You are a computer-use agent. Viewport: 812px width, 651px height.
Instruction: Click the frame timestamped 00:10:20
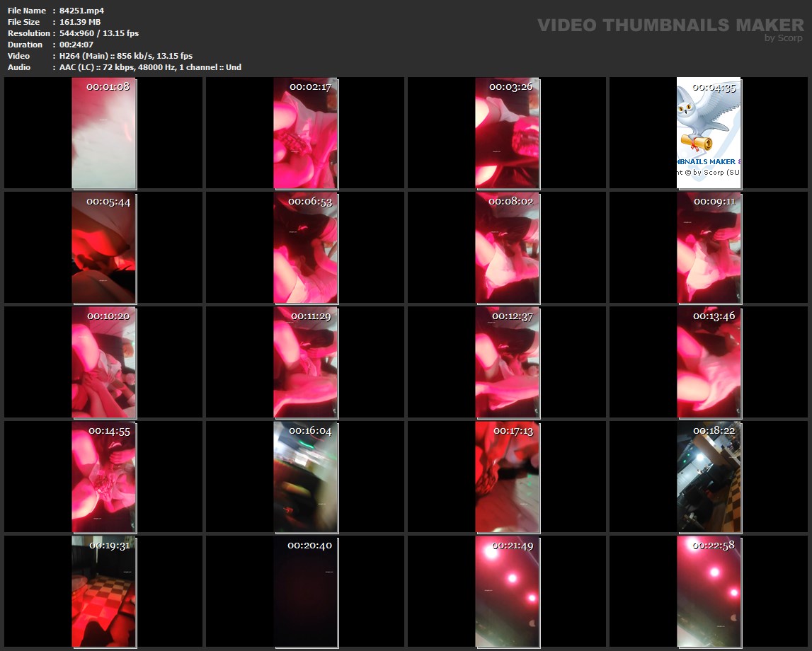[104, 362]
